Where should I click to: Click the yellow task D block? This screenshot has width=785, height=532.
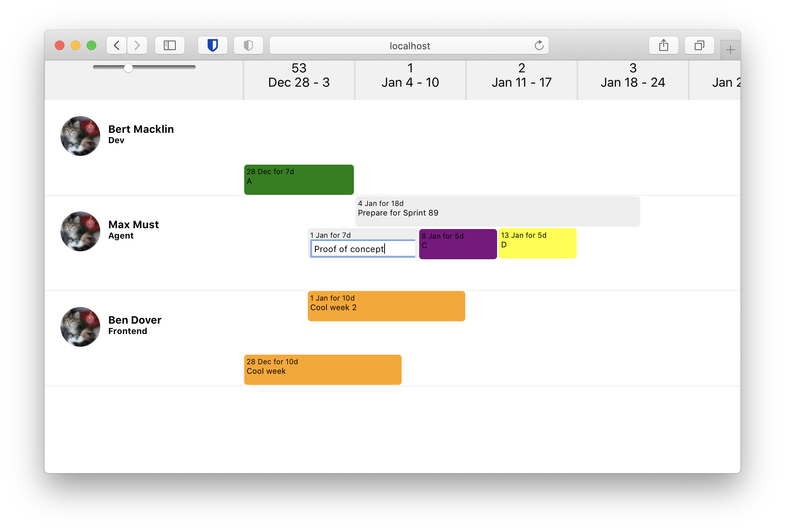(537, 243)
